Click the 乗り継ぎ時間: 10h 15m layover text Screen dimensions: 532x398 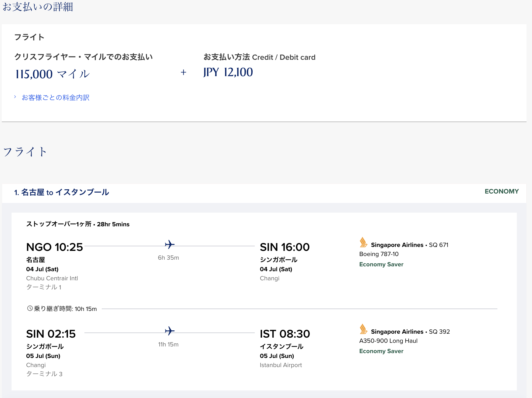coord(65,309)
